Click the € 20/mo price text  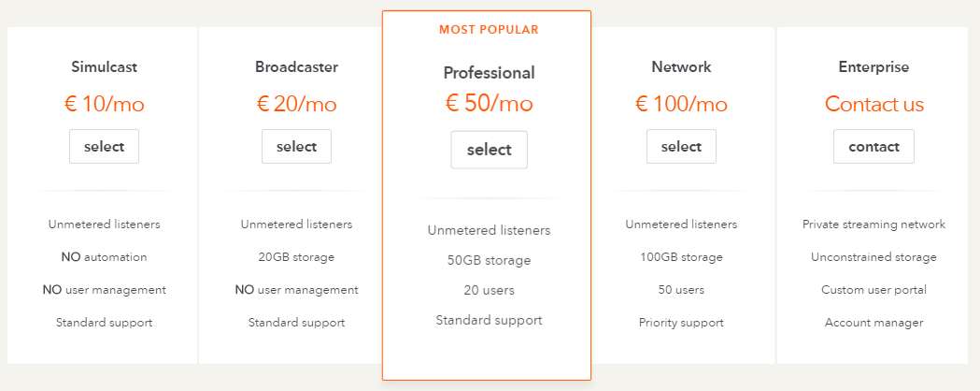(296, 104)
